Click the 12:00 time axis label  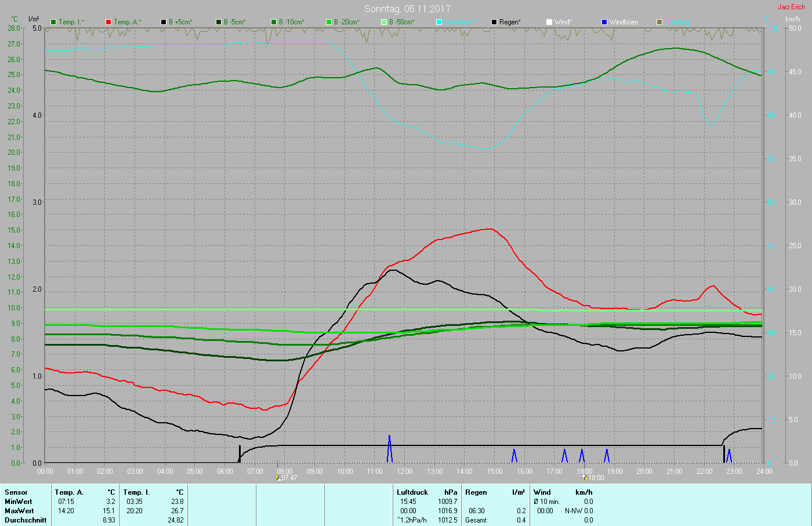coord(405,471)
